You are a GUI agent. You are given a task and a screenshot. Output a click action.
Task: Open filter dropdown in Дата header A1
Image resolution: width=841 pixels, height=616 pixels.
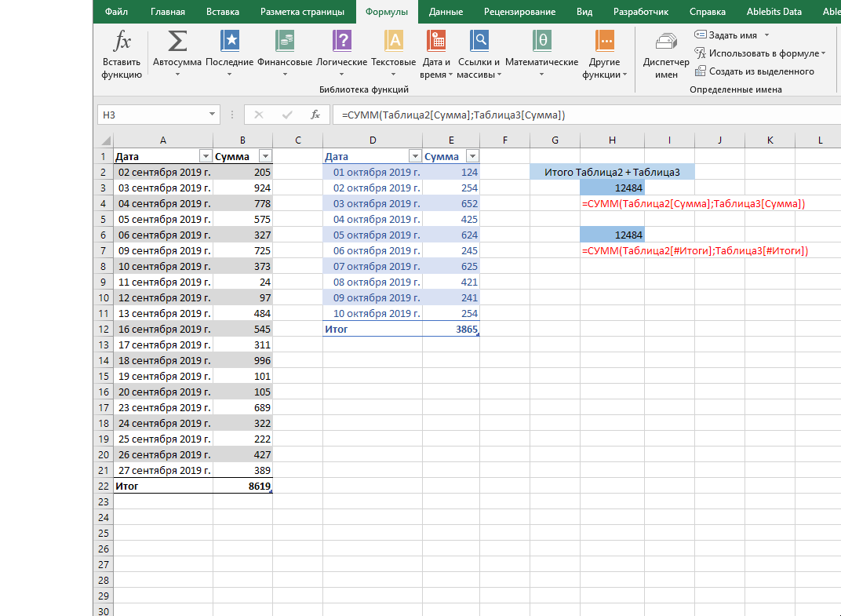[x=206, y=156]
